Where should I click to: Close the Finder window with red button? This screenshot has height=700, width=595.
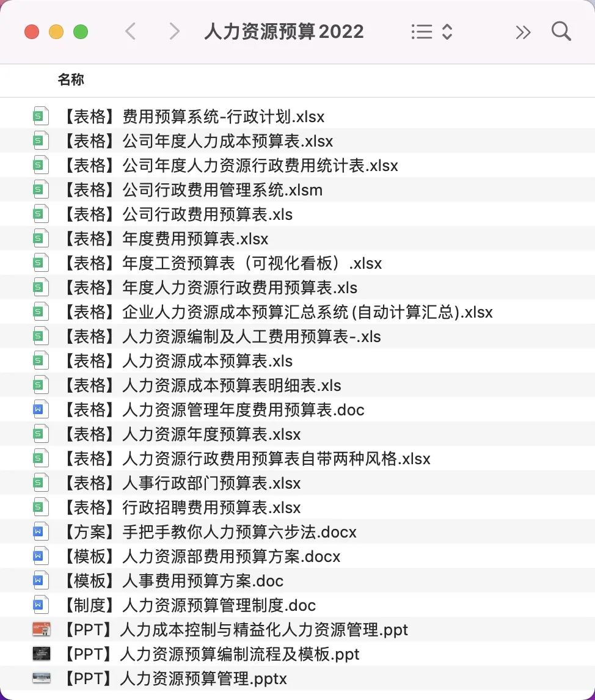[32, 32]
